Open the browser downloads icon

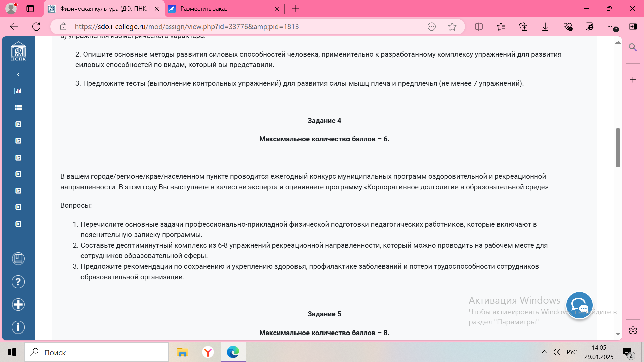[545, 27]
